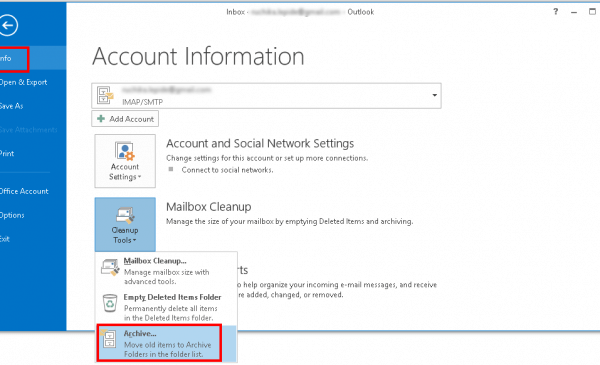Click the Cleanup Tools mailbox icon
The width and height of the screenshot is (600, 365).
pos(125,215)
